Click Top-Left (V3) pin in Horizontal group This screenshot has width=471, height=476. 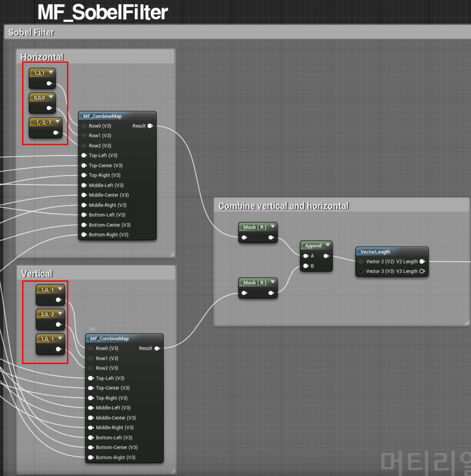pos(84,155)
